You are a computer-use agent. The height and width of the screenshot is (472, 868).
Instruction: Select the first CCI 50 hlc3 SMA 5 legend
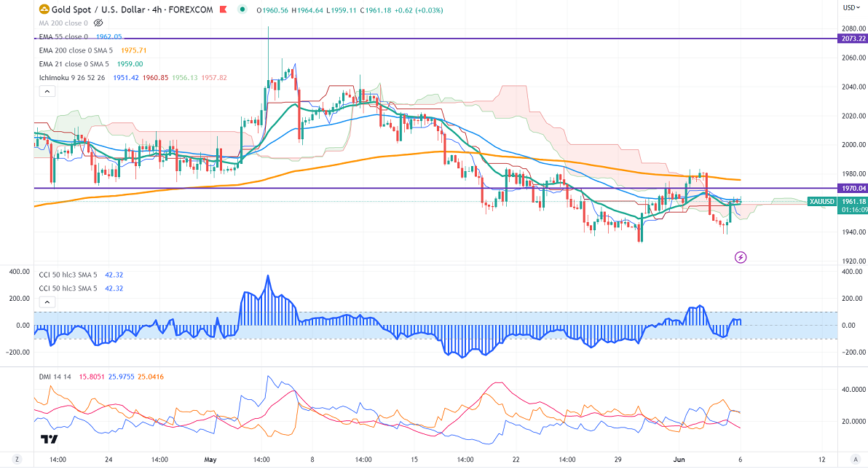[x=68, y=275]
